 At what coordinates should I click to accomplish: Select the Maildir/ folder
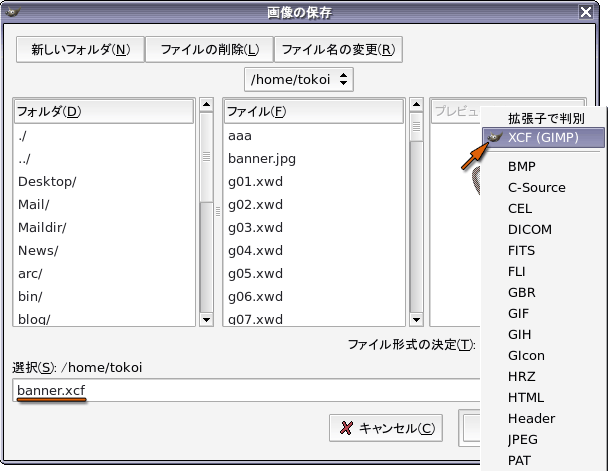point(104,227)
